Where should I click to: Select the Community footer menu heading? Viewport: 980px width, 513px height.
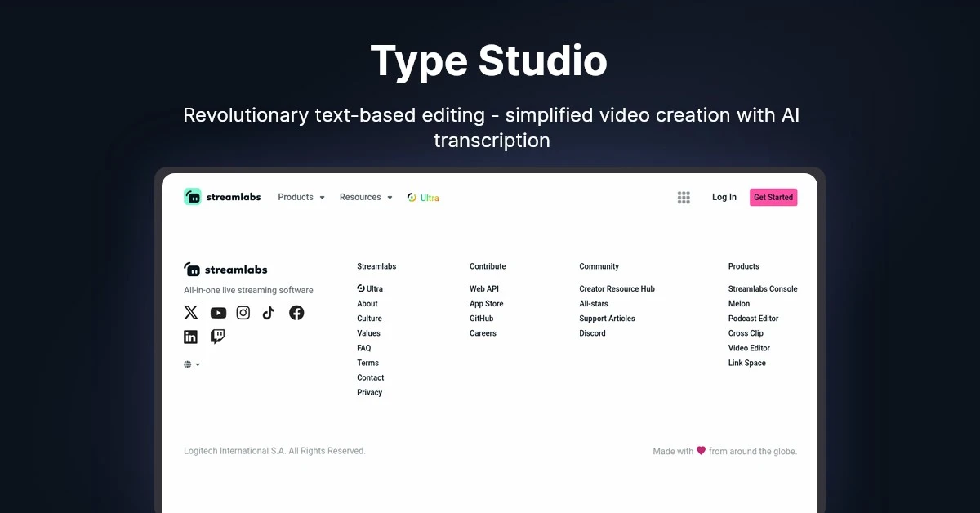tap(599, 265)
